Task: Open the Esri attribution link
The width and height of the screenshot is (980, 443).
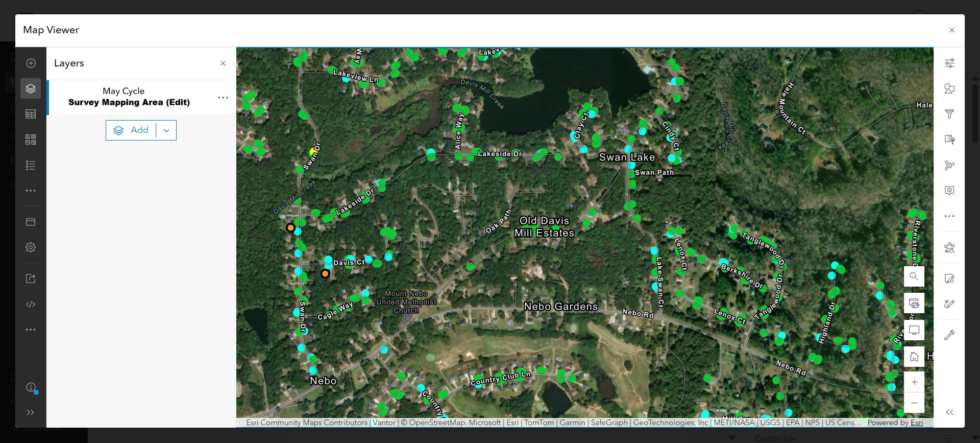Action: coord(917,423)
